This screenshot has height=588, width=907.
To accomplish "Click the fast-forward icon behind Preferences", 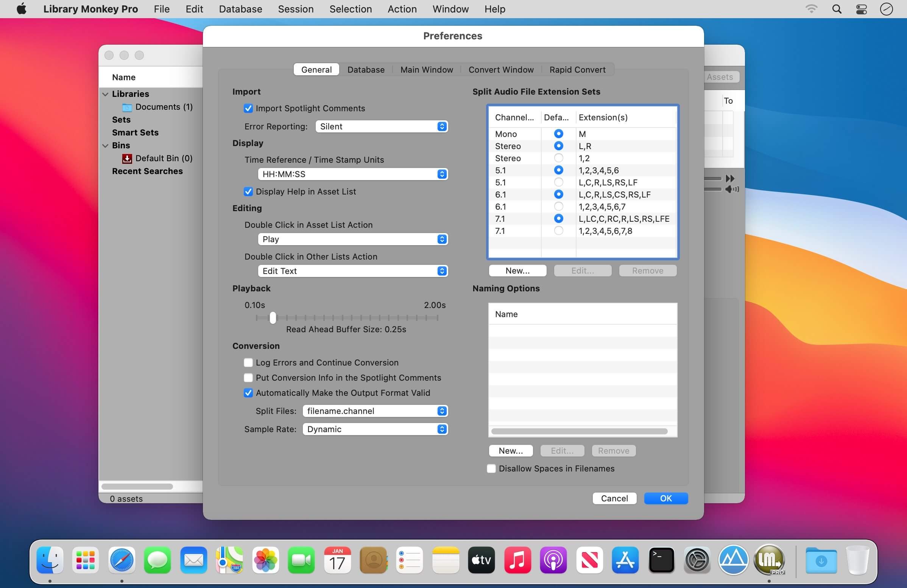I will (x=730, y=178).
